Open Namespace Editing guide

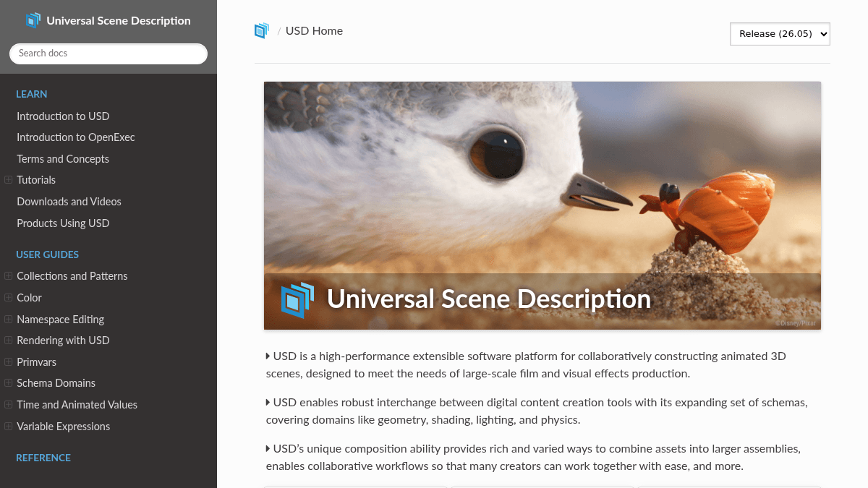tap(61, 320)
